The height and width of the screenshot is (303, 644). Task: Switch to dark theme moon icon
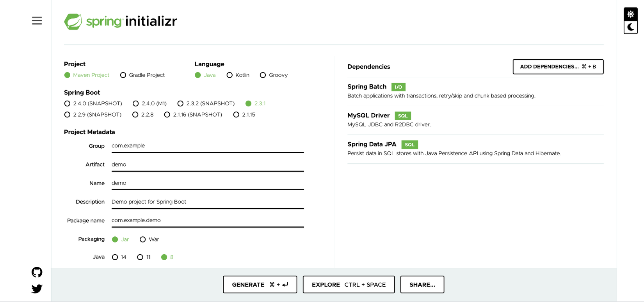pyautogui.click(x=630, y=27)
